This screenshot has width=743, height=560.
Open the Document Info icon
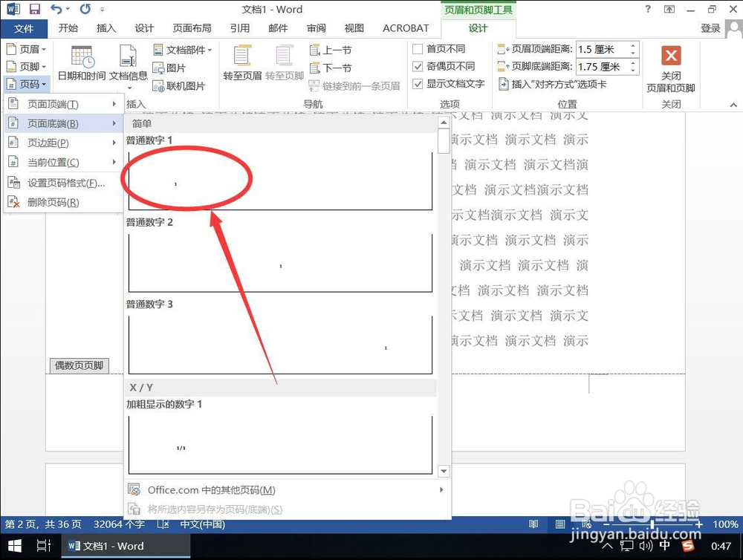129,66
